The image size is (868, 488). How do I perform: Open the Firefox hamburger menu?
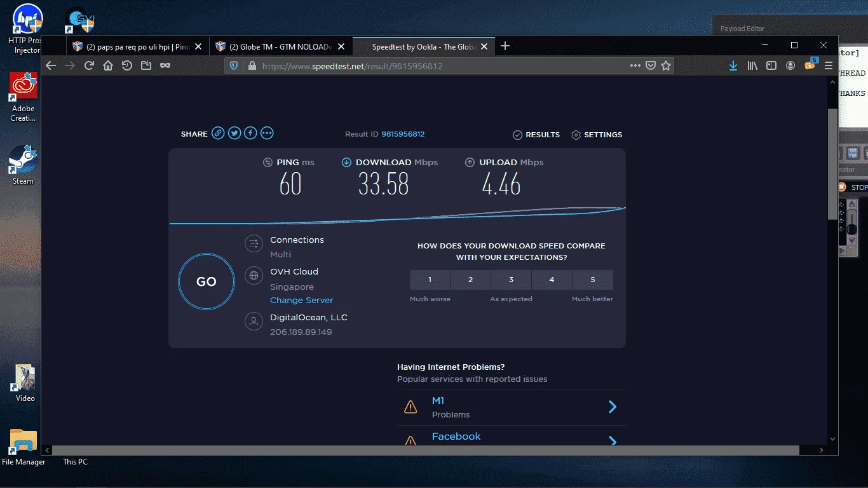click(x=829, y=65)
